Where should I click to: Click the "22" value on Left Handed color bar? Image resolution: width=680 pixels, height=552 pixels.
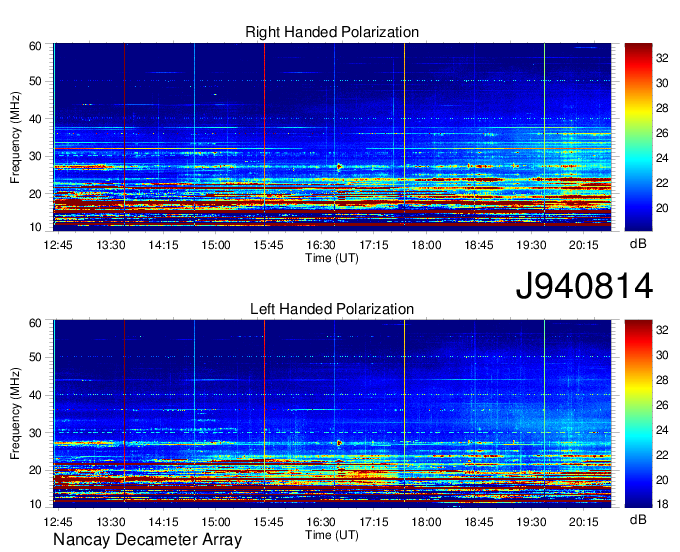coord(662,455)
